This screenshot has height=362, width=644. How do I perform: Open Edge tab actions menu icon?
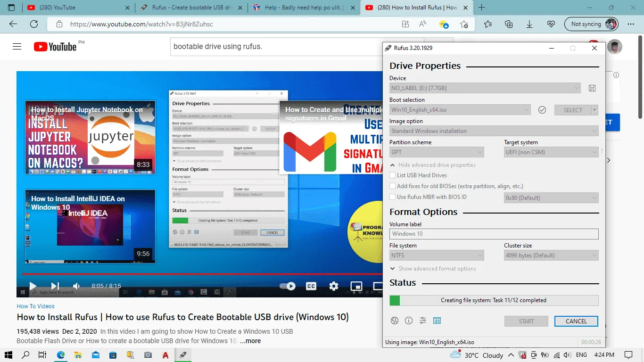click(11, 8)
